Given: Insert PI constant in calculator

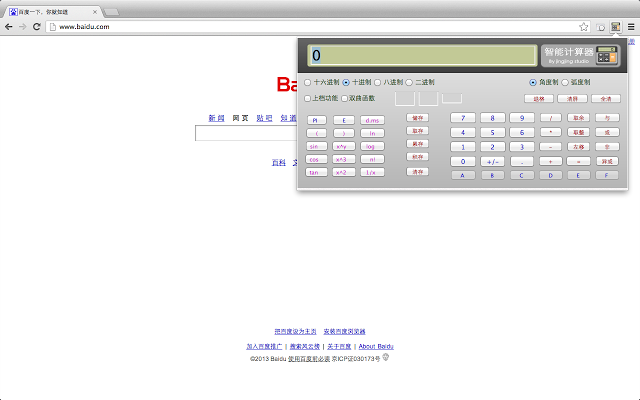Looking at the screenshot, I should (x=316, y=120).
